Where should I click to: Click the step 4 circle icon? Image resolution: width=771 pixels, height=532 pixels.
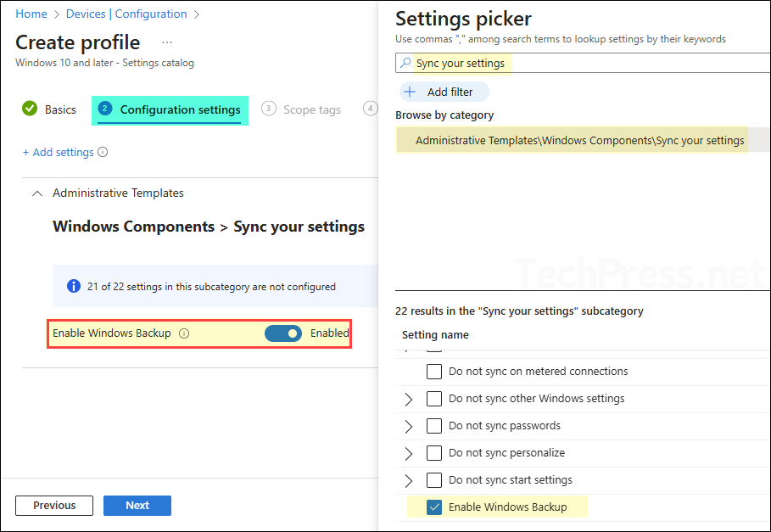coord(371,108)
